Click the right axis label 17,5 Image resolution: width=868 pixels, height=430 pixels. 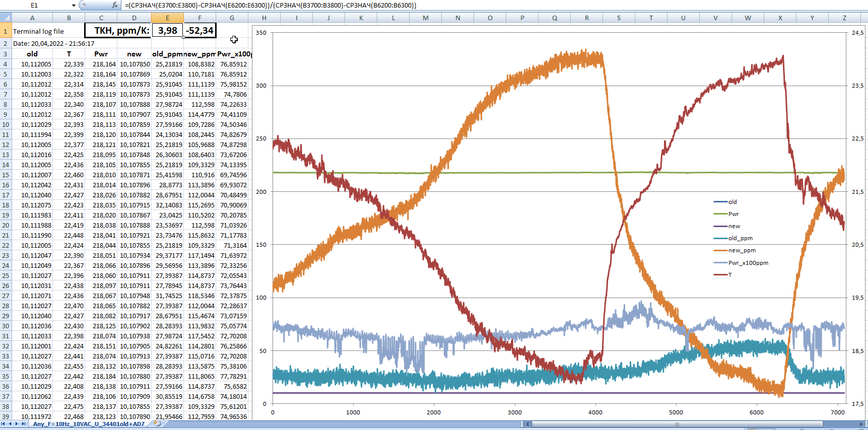tap(857, 404)
